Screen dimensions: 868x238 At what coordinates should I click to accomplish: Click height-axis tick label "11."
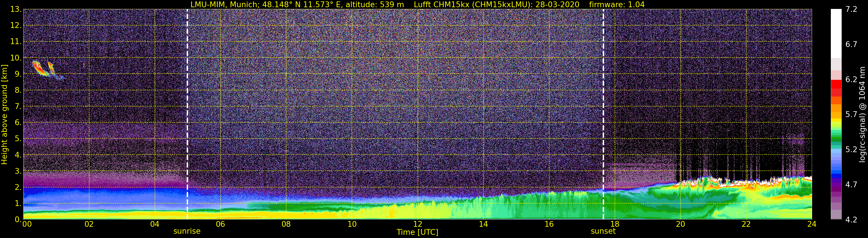[x=16, y=42]
